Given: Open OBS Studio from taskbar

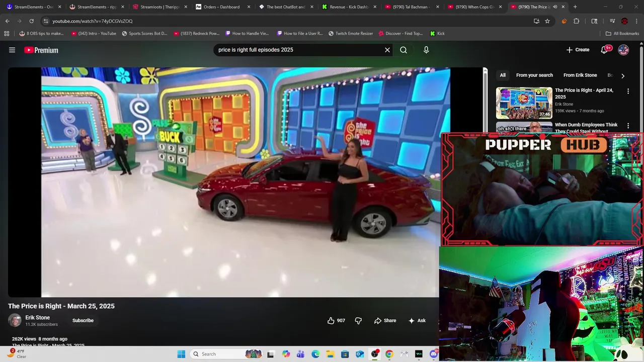Looking at the screenshot, I should [x=374, y=354].
